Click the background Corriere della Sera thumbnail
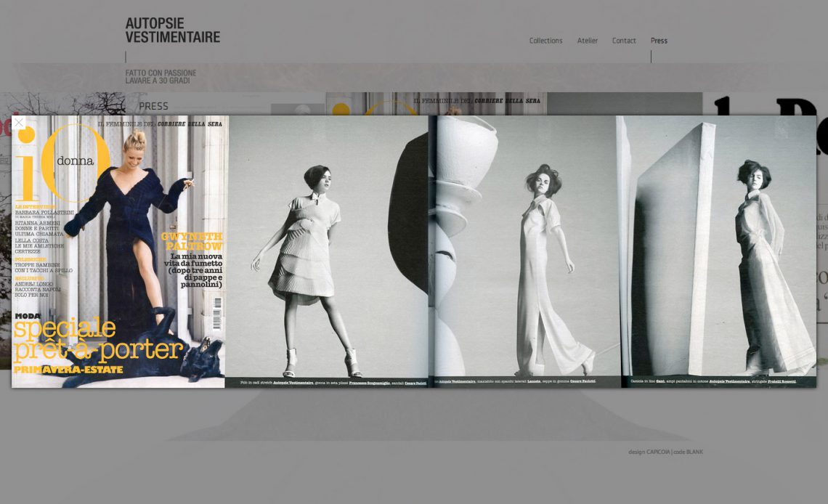 [437, 104]
